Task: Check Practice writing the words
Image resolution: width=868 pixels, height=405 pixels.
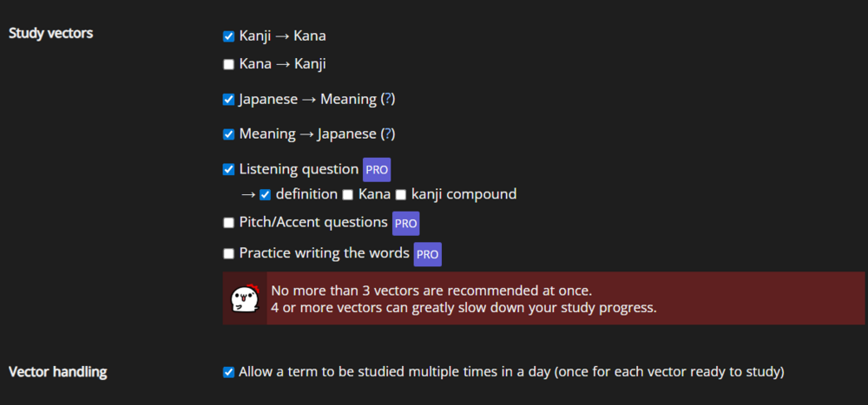Action: (228, 254)
